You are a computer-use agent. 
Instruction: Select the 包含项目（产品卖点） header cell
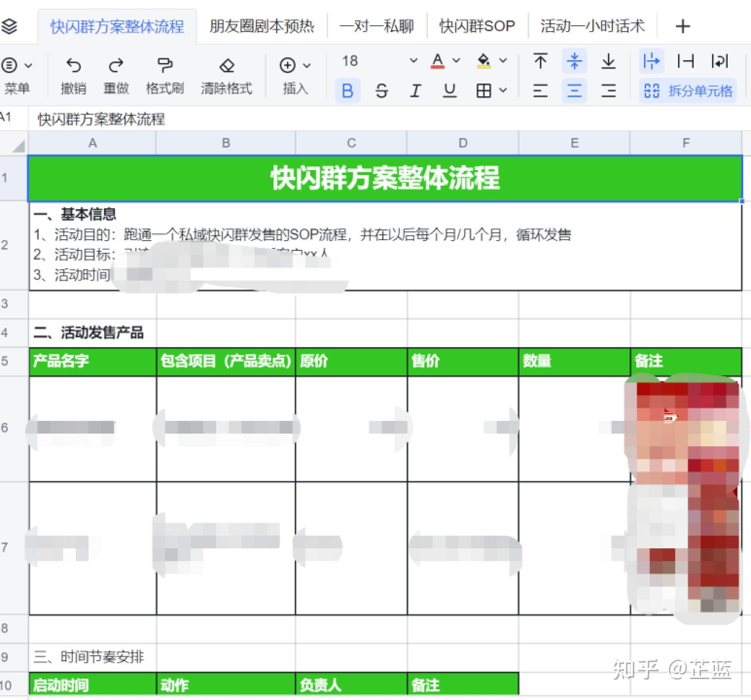tap(226, 361)
